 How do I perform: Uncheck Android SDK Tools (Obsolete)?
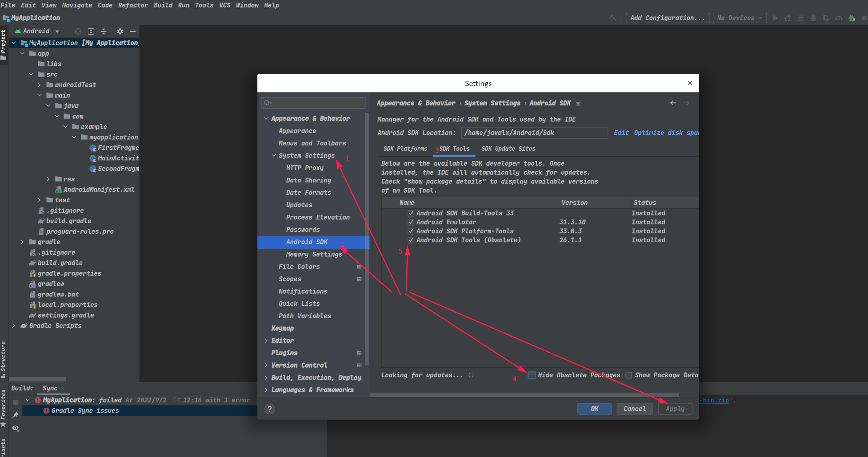(411, 240)
